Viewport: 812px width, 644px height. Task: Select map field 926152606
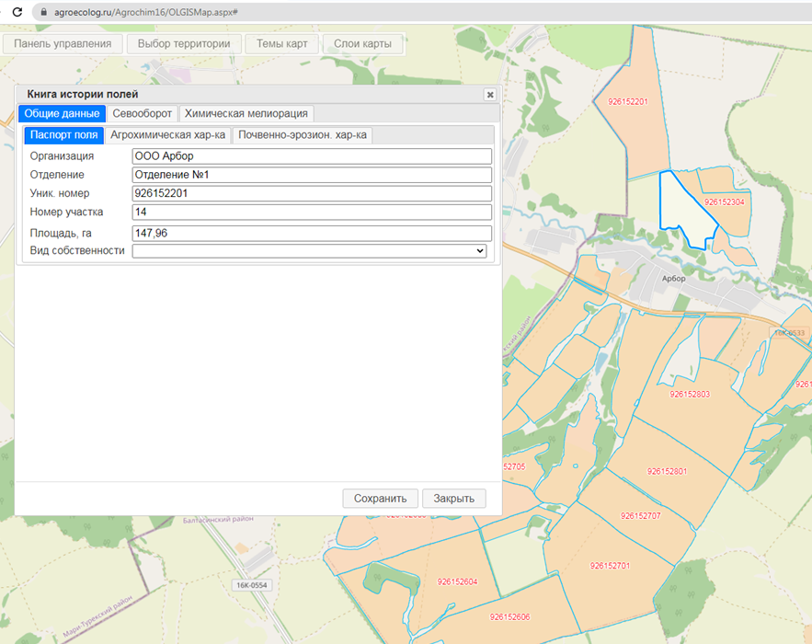click(510, 617)
